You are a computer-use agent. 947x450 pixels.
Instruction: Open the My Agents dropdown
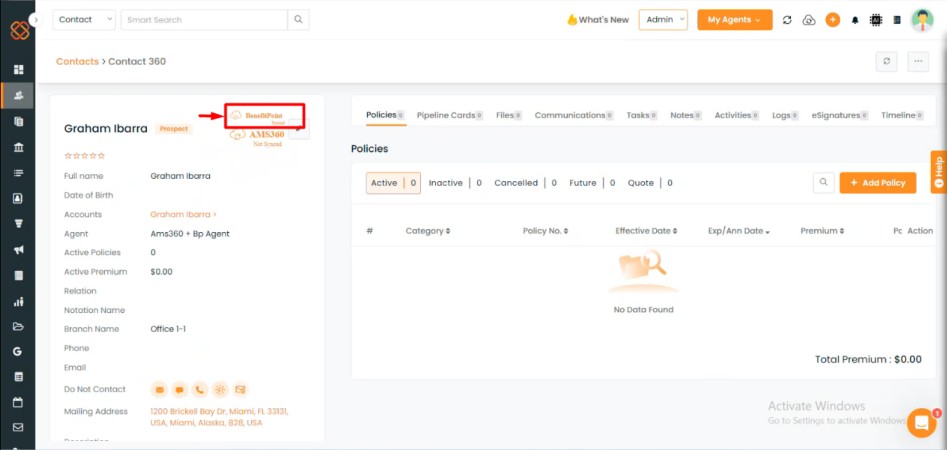(734, 20)
